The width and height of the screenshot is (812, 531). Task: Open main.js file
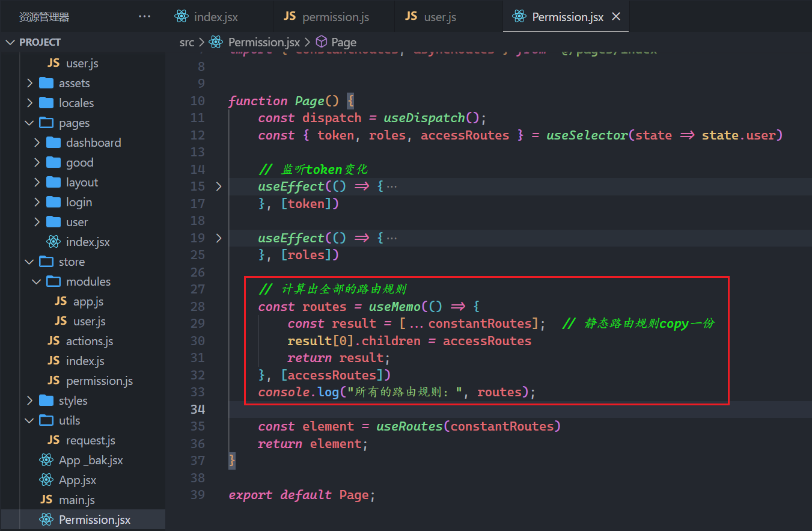click(x=76, y=500)
